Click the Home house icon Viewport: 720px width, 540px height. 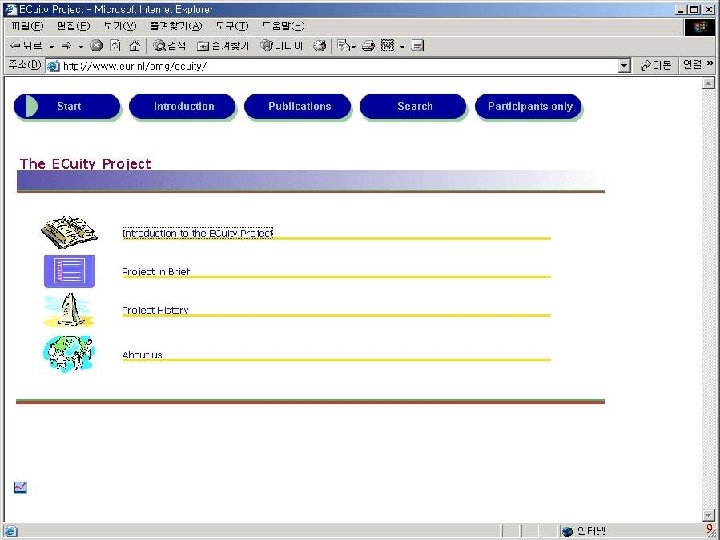tap(135, 45)
